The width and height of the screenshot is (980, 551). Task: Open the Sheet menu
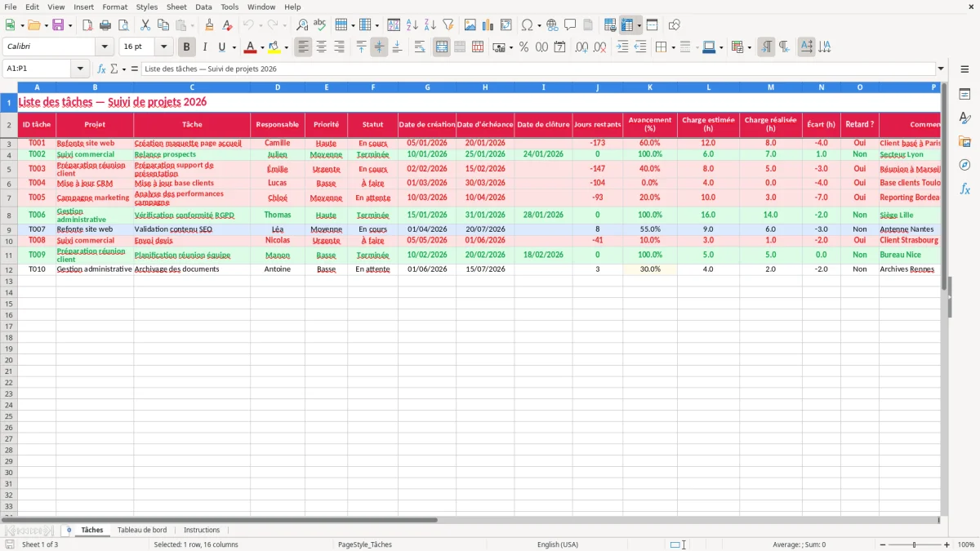pos(176,7)
